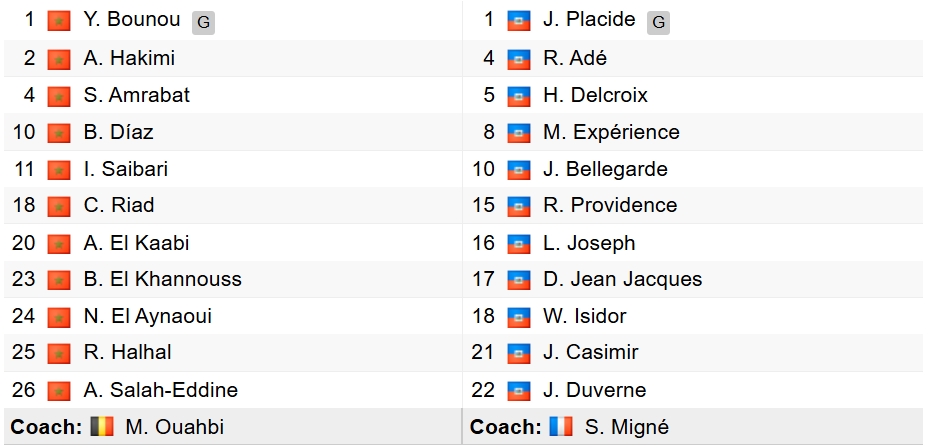Screen dimensions: 940x448
Task: Click coach name M. Ouahbi
Action: (x=174, y=427)
